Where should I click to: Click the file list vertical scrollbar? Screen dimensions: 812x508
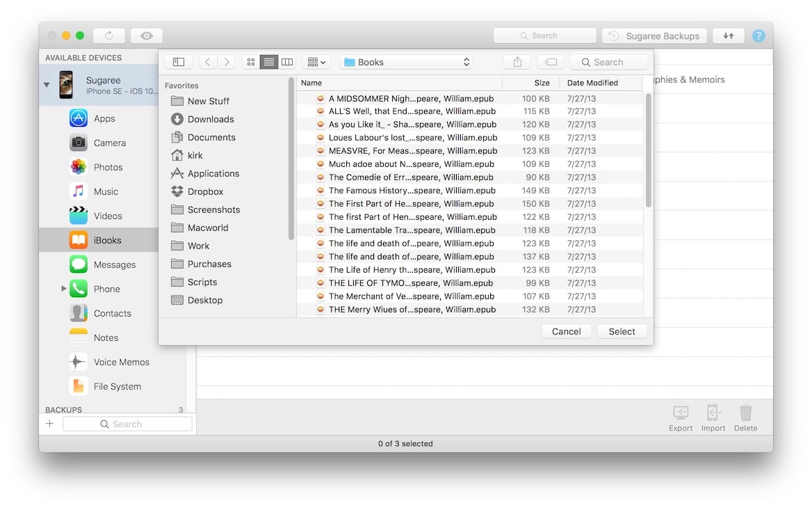[x=649, y=150]
